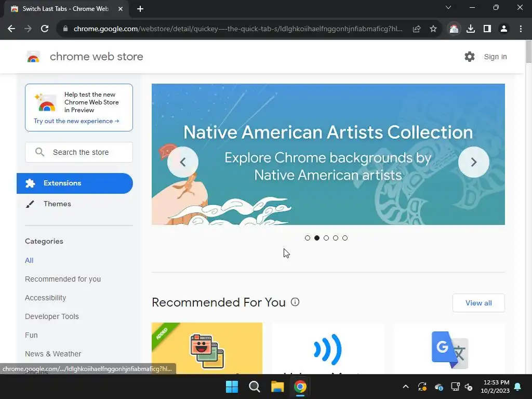Go back to the previous page
532x399 pixels.
[x=11, y=29]
